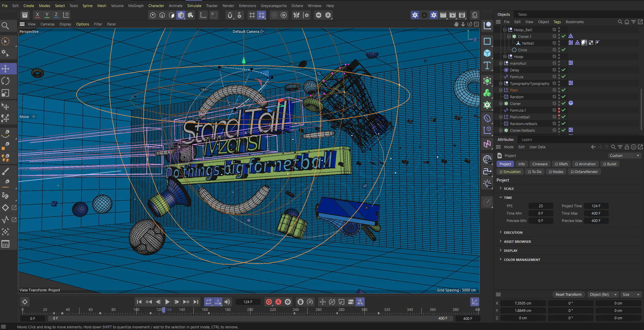644x330 pixels.
Task: Expand the mainsNull object hierarchy
Action: point(501,63)
